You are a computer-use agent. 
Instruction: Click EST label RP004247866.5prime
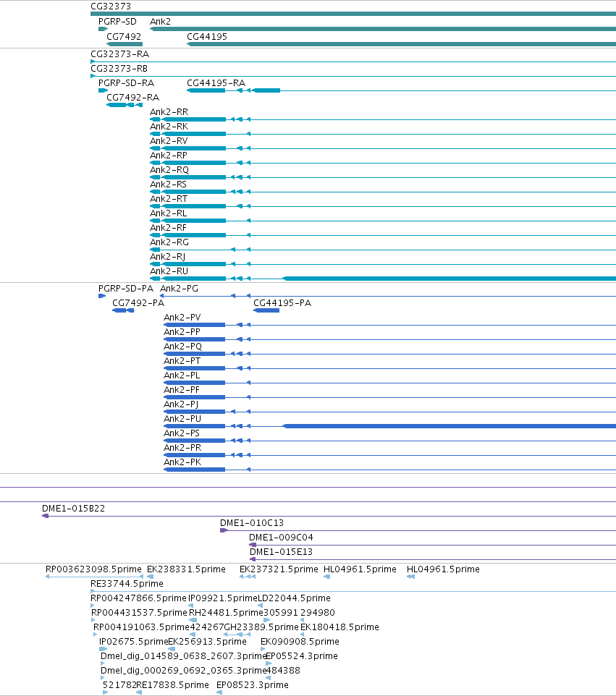[x=138, y=598]
